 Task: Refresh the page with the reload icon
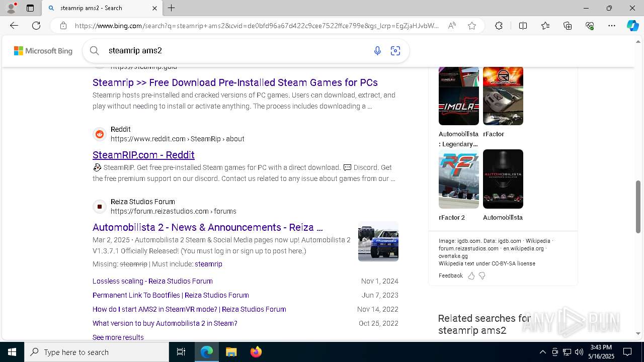point(36,26)
